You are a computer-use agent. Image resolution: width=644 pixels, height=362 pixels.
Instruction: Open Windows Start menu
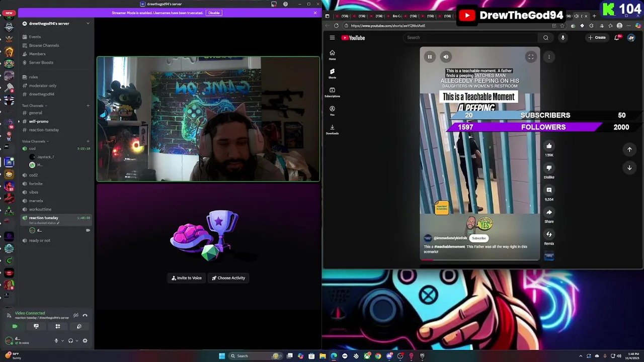pyautogui.click(x=222, y=356)
